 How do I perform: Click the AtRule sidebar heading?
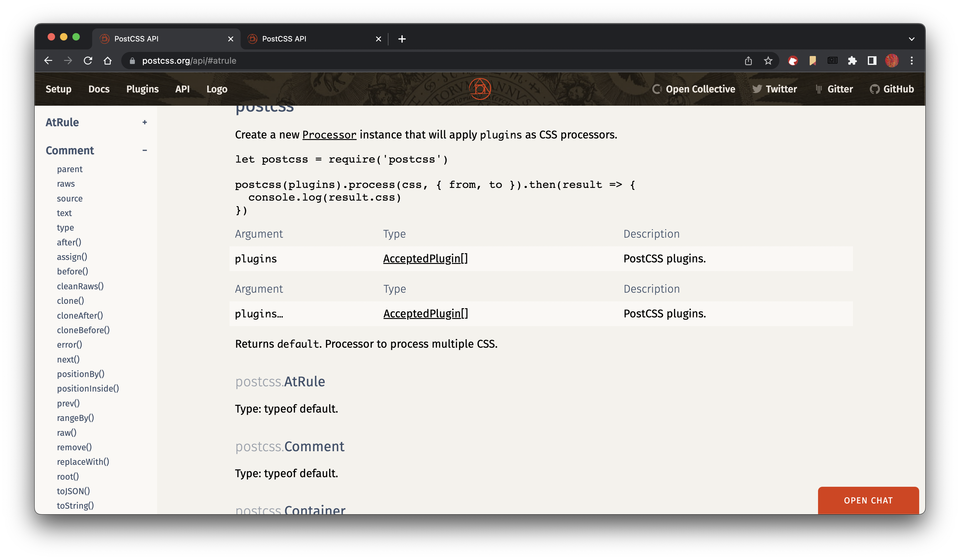tap(62, 122)
